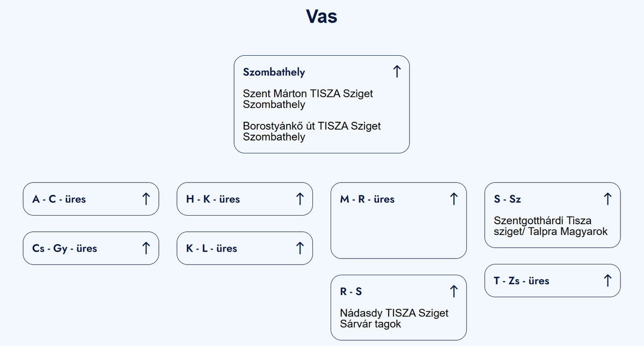Viewport: 644px width, 346px height.
Task: Collapse the Szombathely group header
Action: 274,72
